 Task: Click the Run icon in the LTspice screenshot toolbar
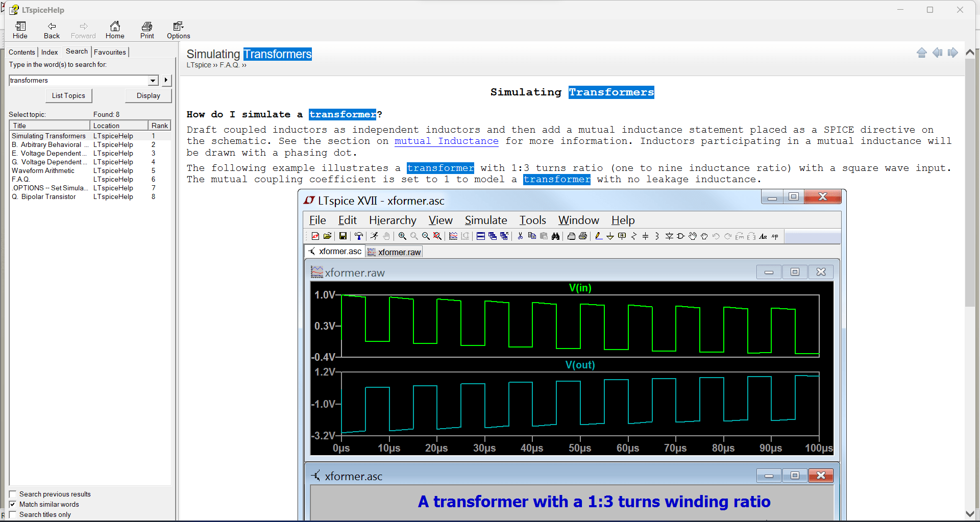374,236
